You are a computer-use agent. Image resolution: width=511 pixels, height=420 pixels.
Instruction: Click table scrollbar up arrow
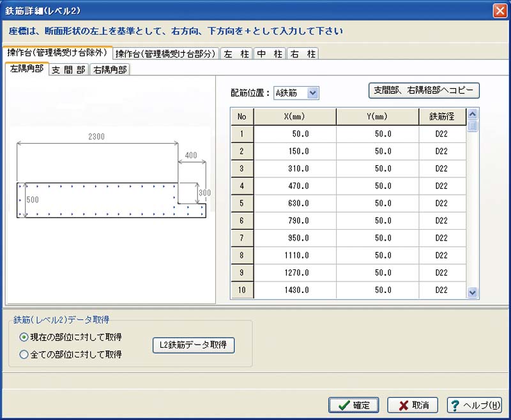tap(472, 114)
